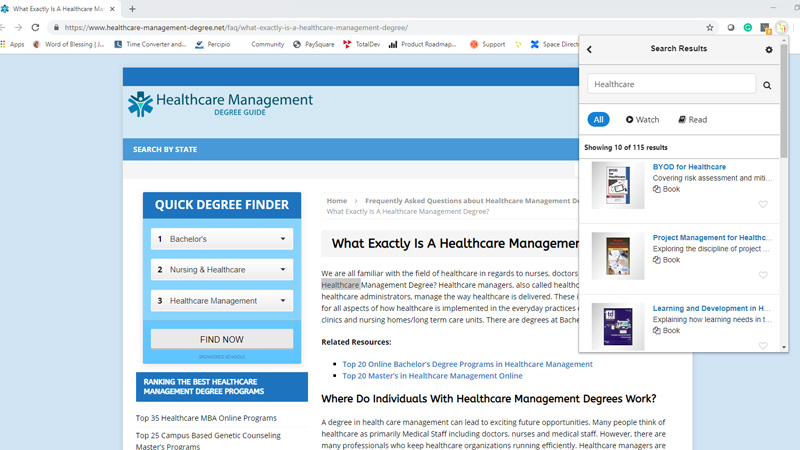Favorite the Project Management for Healthcare book
The width and height of the screenshot is (800, 450).
click(x=763, y=275)
